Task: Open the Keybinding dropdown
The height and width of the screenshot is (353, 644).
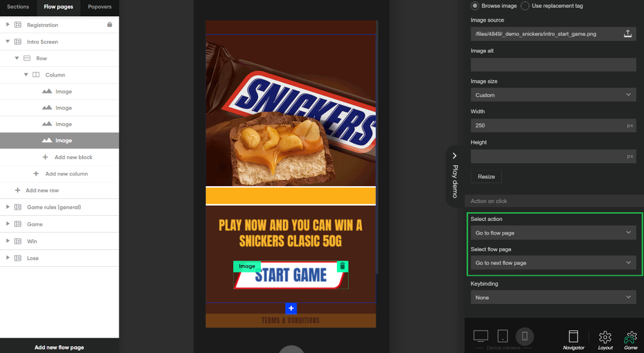Action: (x=553, y=297)
